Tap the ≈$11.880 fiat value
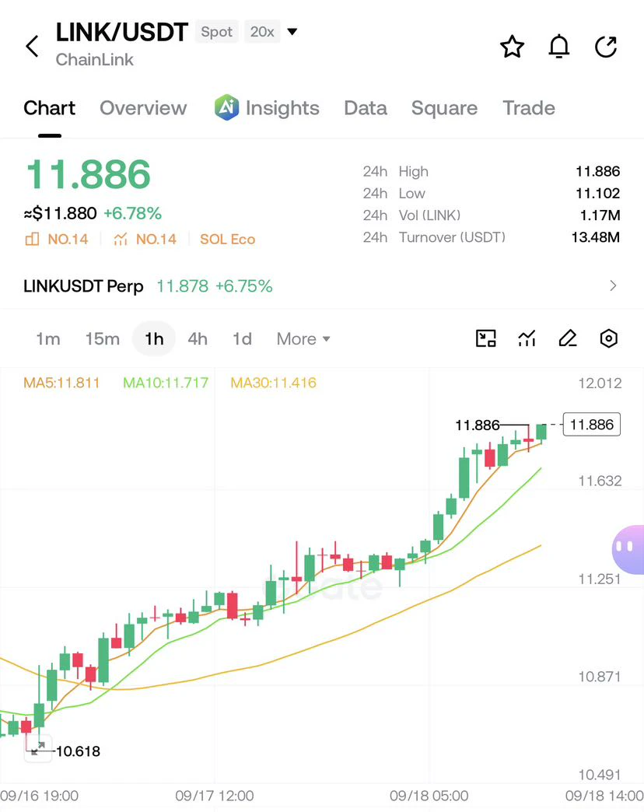Image resolution: width=644 pixels, height=812 pixels. click(x=60, y=213)
